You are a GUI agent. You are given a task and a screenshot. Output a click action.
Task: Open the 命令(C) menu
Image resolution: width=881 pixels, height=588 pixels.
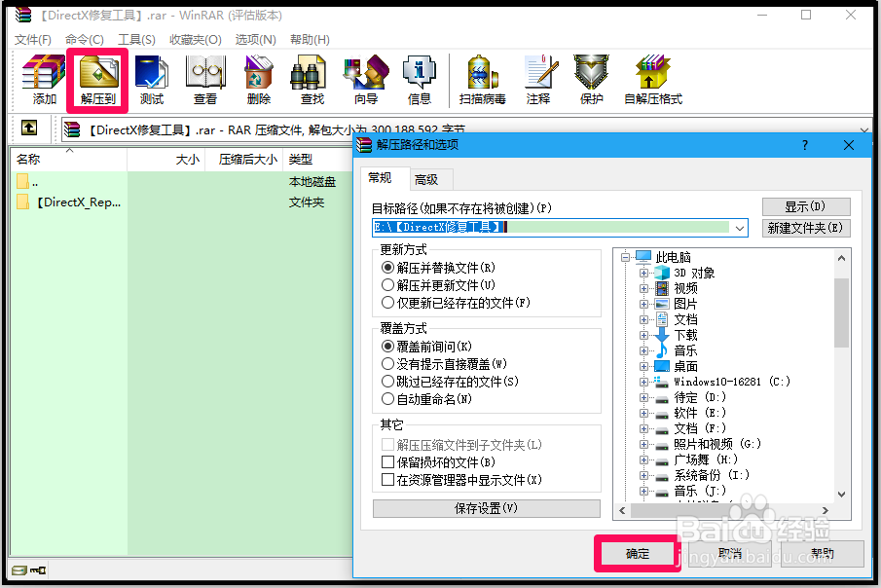pos(85,39)
